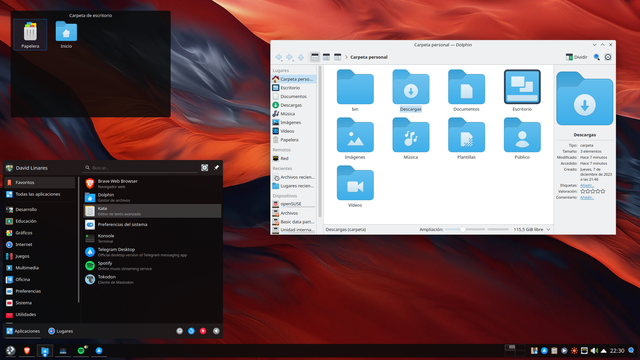This screenshot has width=640, height=360.
Task: Launch Konsole from the launcher favorites
Action: pos(153,238)
